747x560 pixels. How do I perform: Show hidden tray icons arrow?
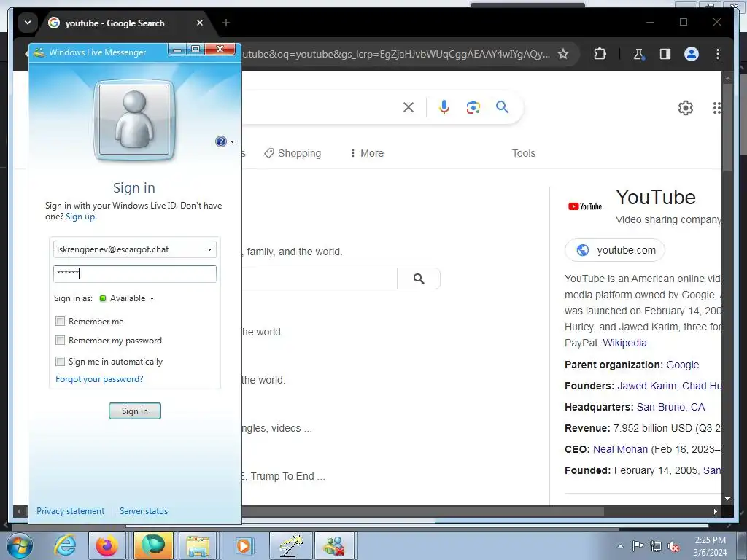[620, 546]
